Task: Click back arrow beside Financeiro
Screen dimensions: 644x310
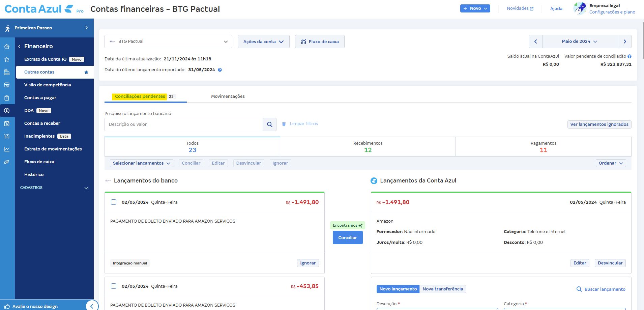Action: (x=20, y=47)
